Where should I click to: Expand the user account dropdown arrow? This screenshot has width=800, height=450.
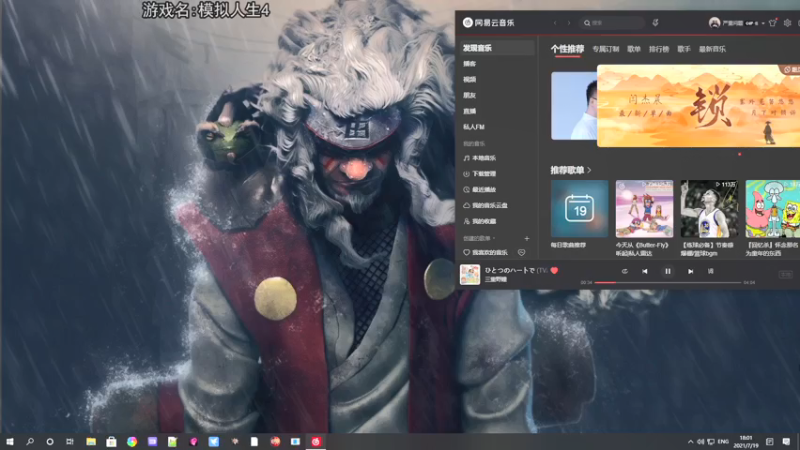763,23
